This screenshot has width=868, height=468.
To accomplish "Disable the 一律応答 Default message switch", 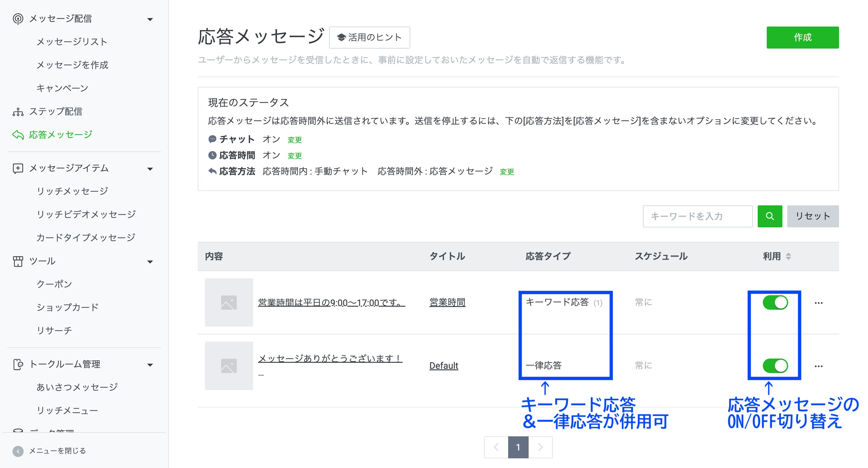I will pyautogui.click(x=775, y=366).
